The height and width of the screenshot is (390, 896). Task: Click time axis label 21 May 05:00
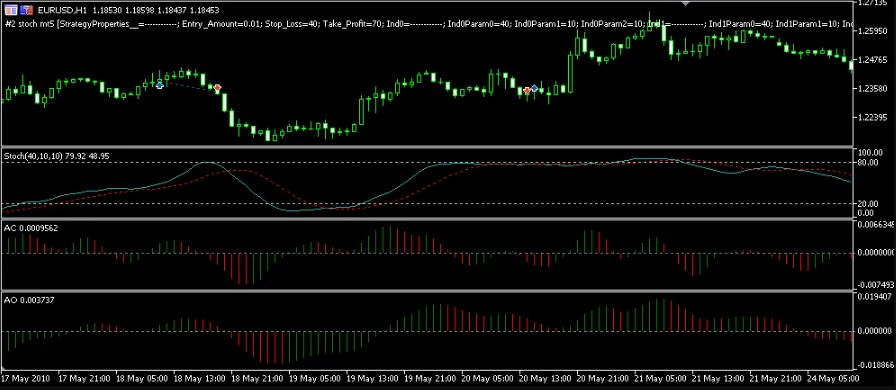pyautogui.click(x=661, y=379)
